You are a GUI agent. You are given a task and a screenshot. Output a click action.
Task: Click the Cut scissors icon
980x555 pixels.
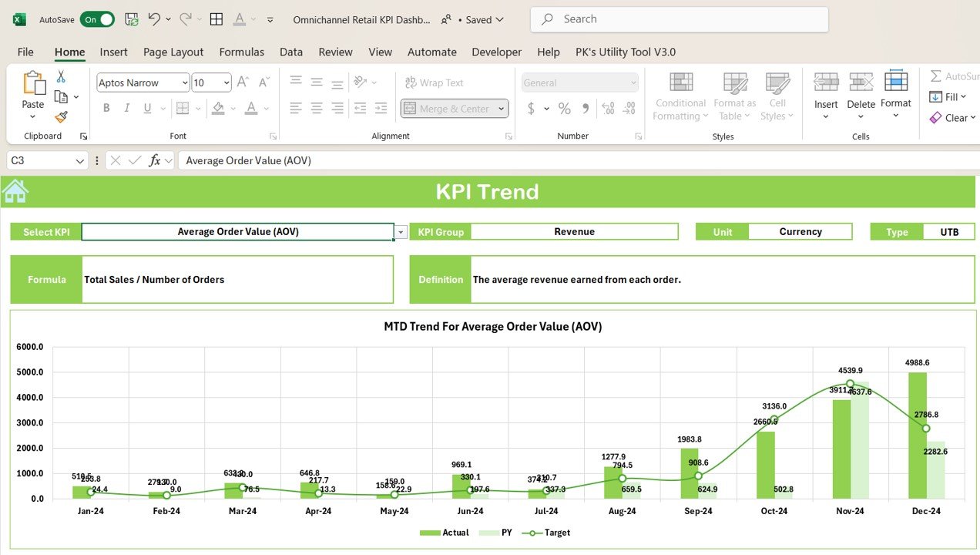[61, 76]
